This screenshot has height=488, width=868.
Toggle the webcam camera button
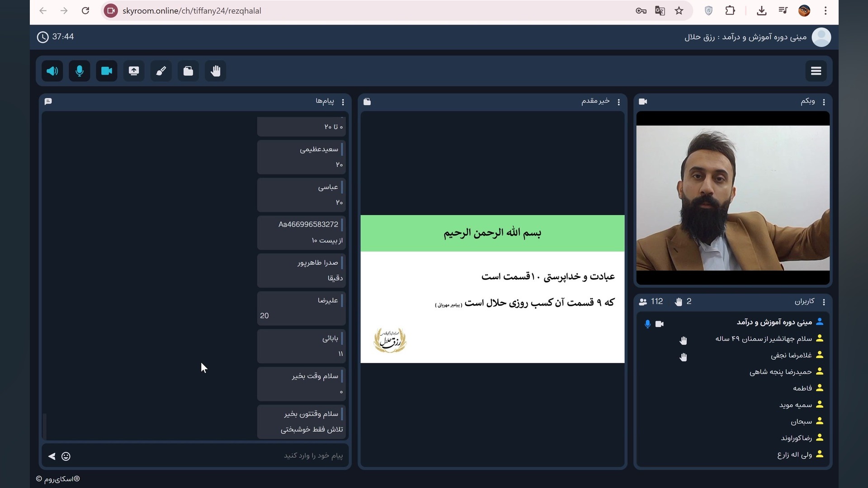pyautogui.click(x=107, y=71)
